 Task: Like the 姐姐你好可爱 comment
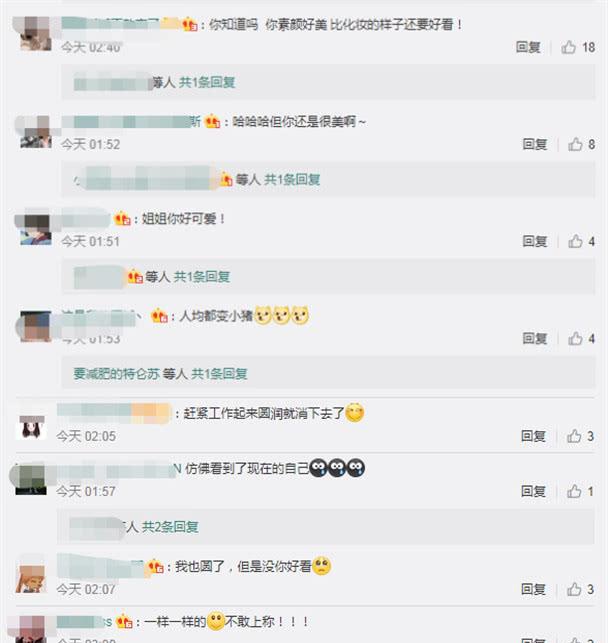coord(575,241)
